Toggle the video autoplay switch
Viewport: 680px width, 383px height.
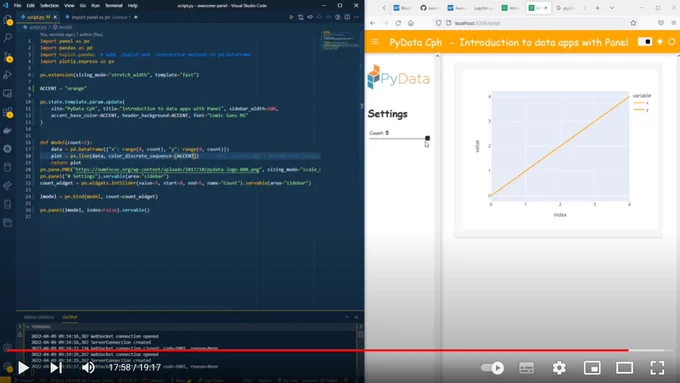click(x=492, y=368)
